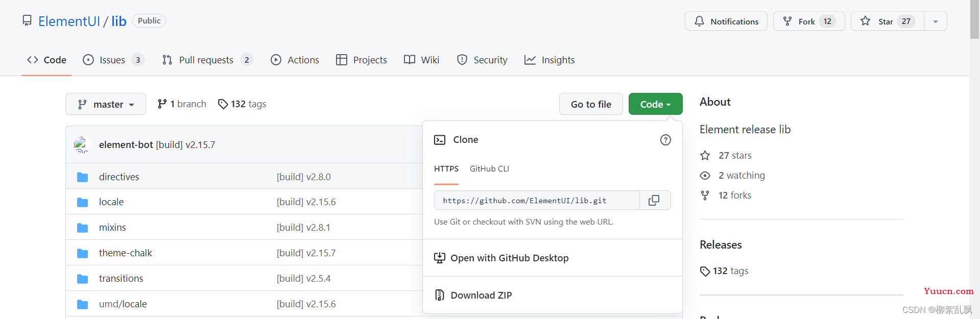Open the Issues tab
Image resolution: width=980 pixels, height=319 pixels.
pyautogui.click(x=113, y=60)
